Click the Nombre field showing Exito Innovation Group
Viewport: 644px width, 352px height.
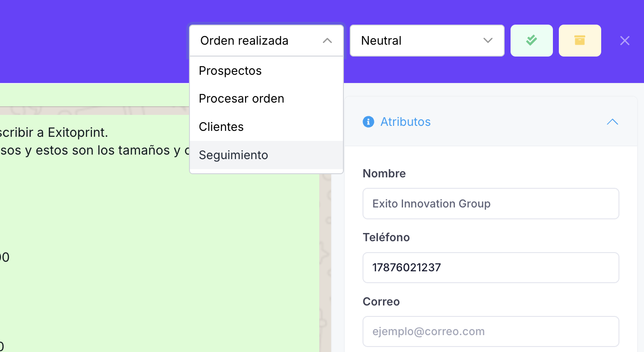pos(491,203)
